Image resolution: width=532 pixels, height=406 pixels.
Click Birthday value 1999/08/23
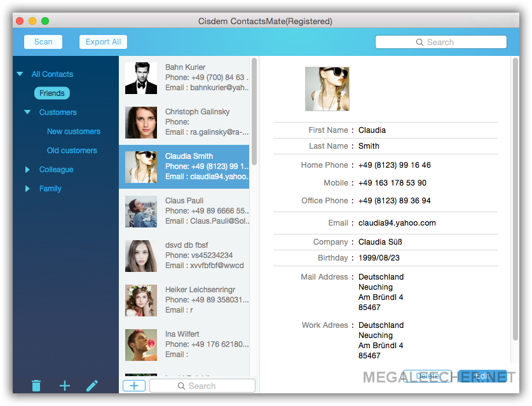379,258
